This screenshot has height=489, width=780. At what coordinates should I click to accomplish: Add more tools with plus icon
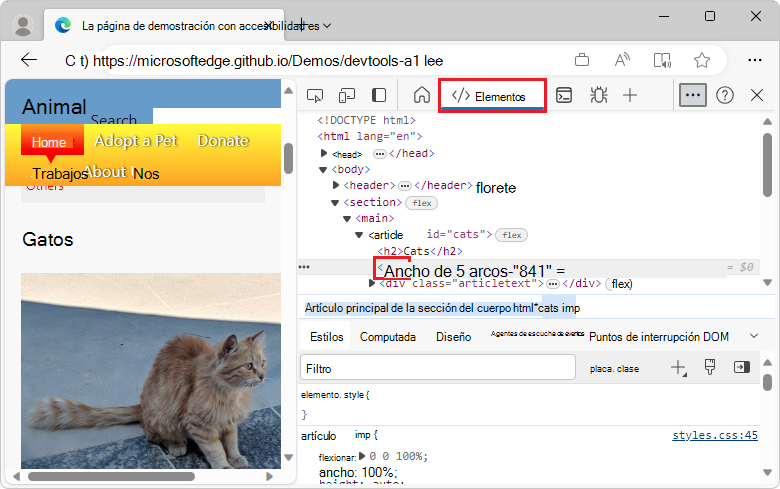[x=630, y=95]
